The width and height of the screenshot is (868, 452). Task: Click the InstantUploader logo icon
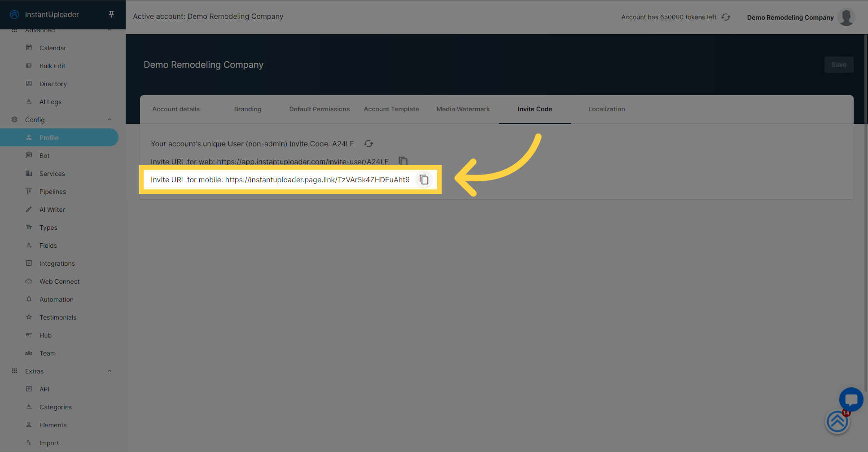(14, 14)
